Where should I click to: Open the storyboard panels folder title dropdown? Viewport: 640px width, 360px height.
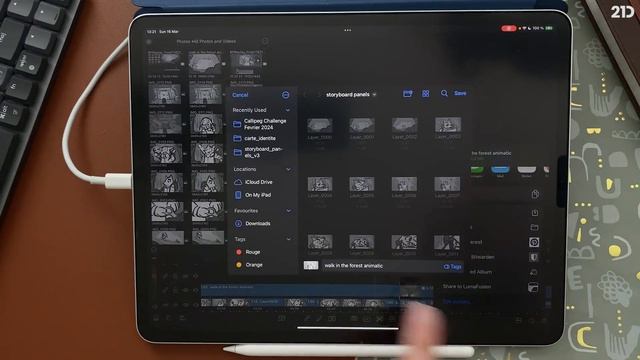[x=351, y=95]
